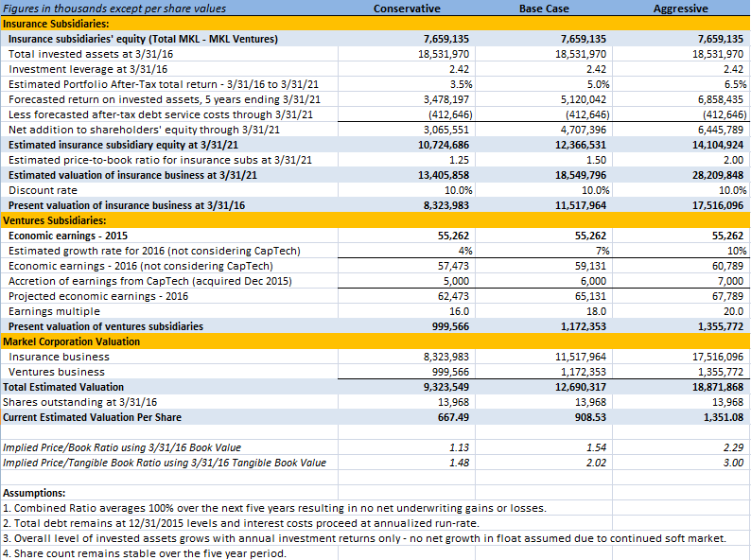Click the 18.0 earnings multiple cell

596,311
